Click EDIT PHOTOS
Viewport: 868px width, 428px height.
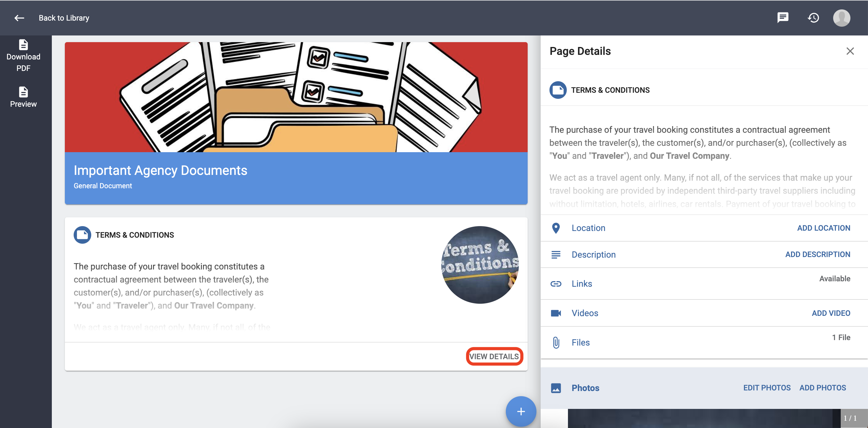click(x=767, y=388)
